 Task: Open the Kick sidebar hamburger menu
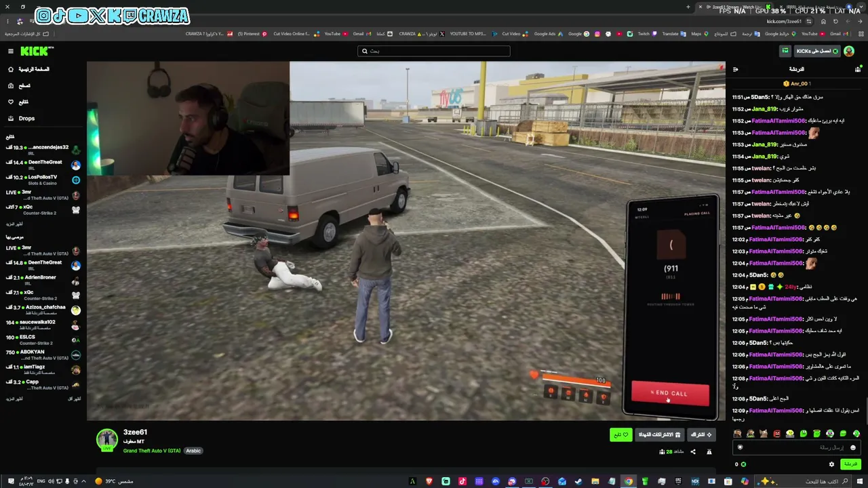pos(11,51)
